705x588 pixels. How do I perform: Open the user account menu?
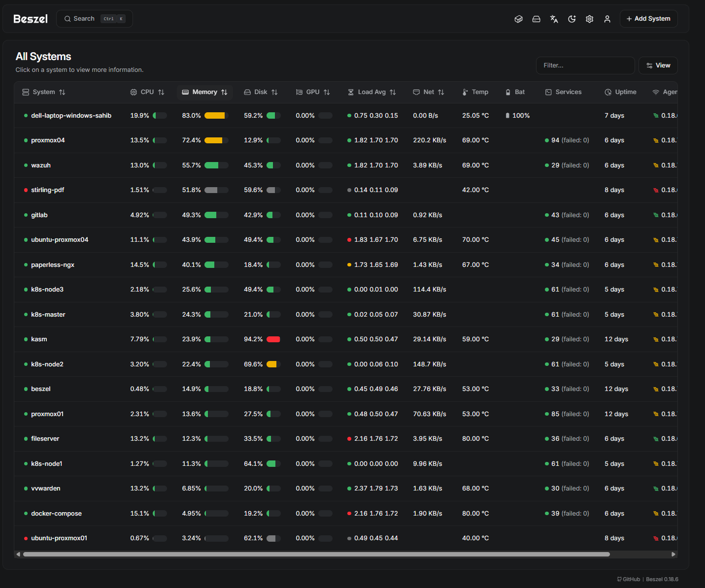pos(607,19)
